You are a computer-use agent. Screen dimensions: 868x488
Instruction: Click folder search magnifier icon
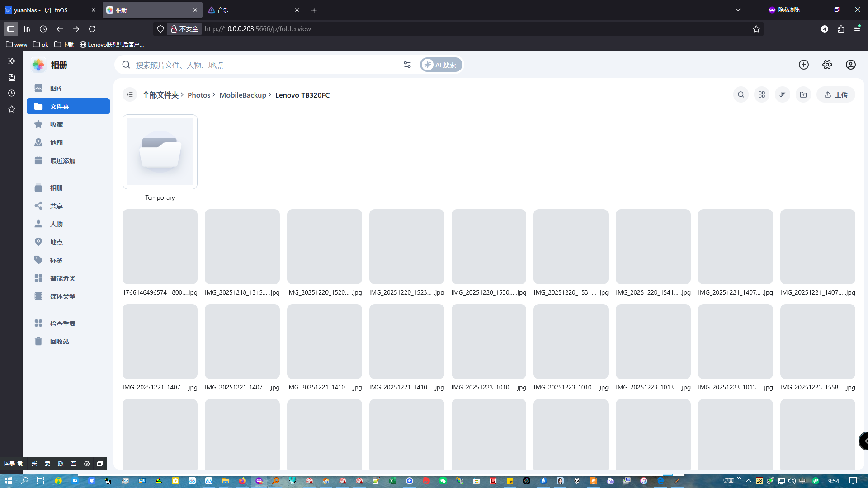point(741,94)
